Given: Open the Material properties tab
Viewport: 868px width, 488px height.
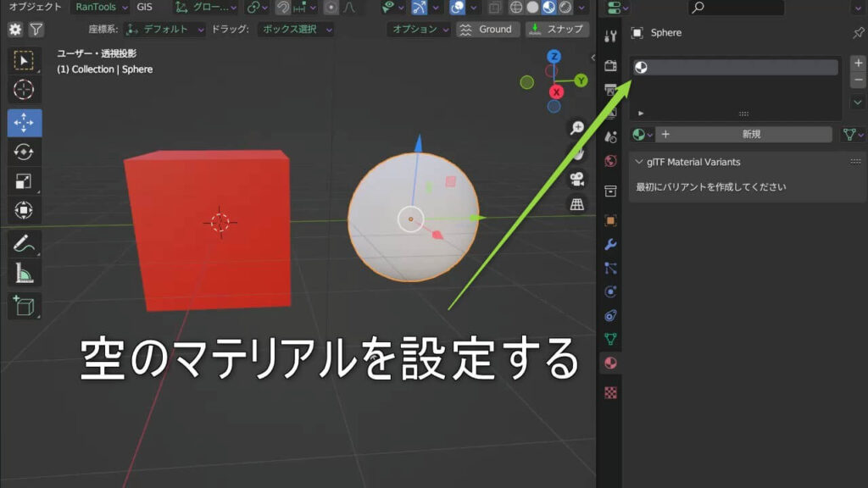Looking at the screenshot, I should [610, 363].
